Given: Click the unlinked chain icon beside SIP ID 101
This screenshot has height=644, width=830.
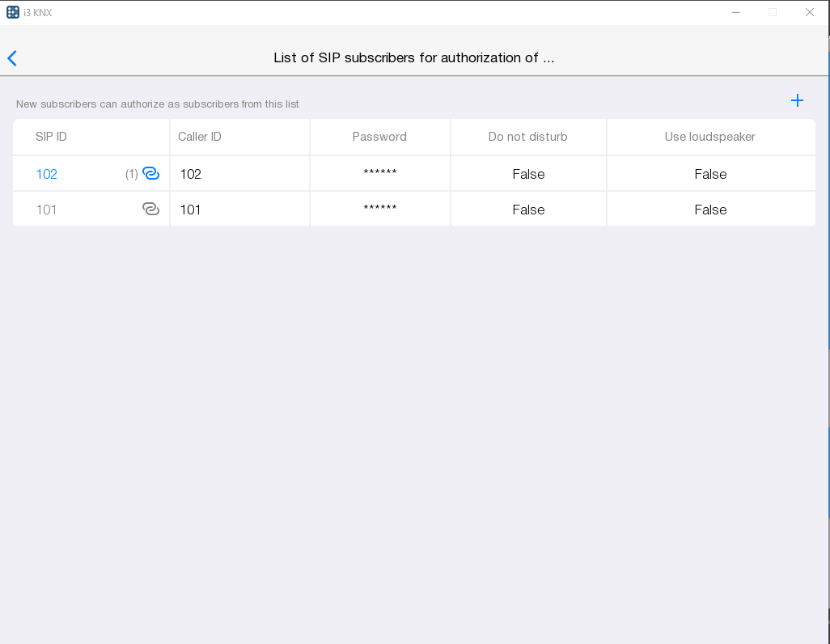Looking at the screenshot, I should point(151,209).
